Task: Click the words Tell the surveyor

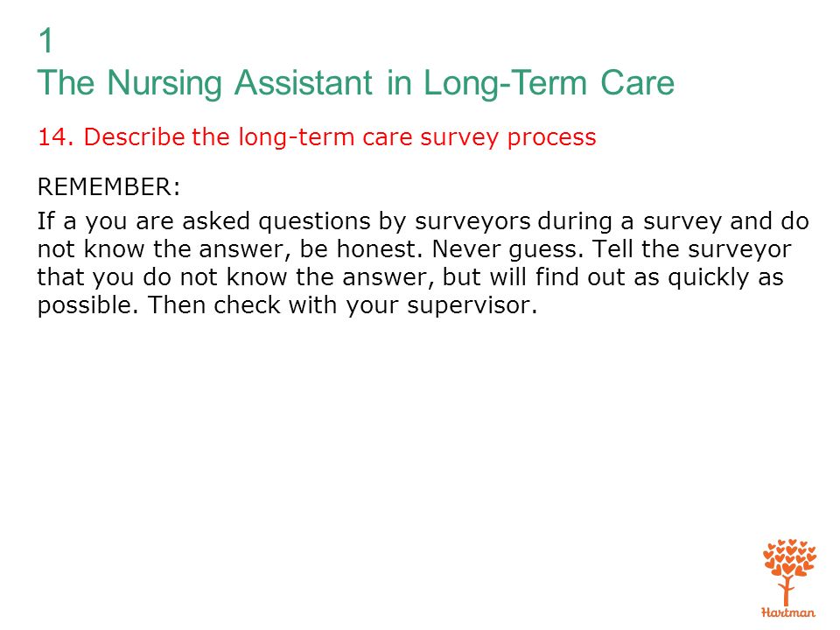Action: coord(691,250)
